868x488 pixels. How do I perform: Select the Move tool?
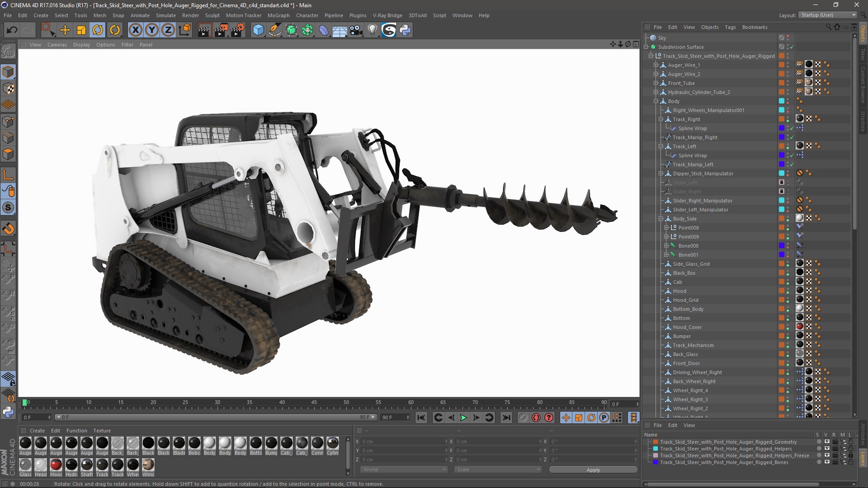click(65, 30)
